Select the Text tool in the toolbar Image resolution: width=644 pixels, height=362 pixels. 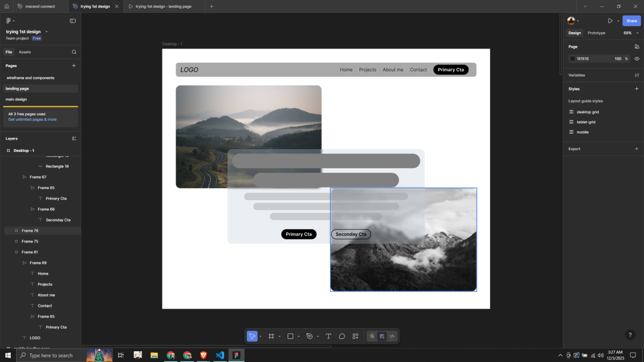(x=328, y=336)
